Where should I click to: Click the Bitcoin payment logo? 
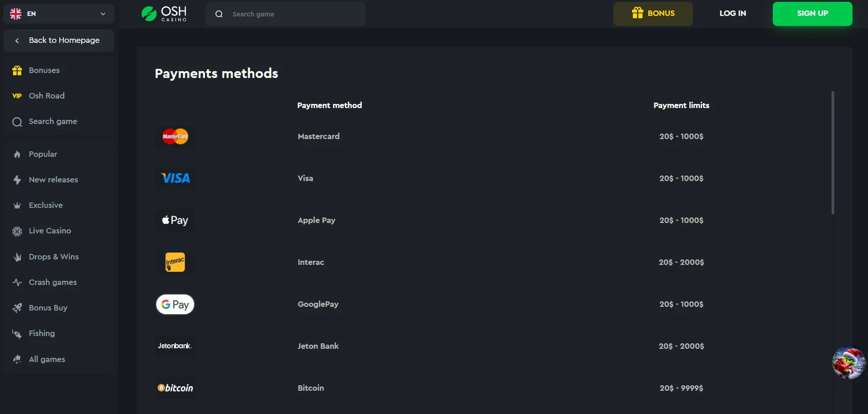click(175, 388)
